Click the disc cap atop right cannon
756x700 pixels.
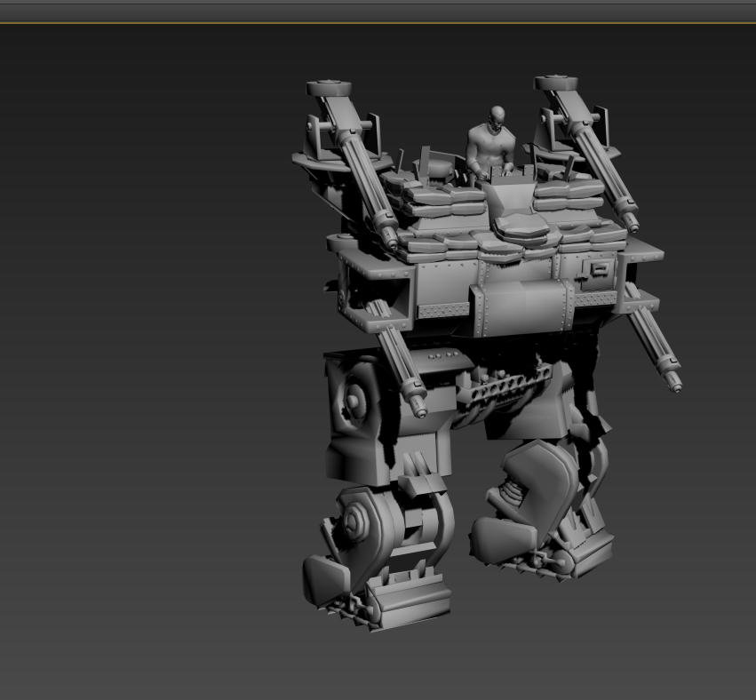pyautogui.click(x=556, y=83)
